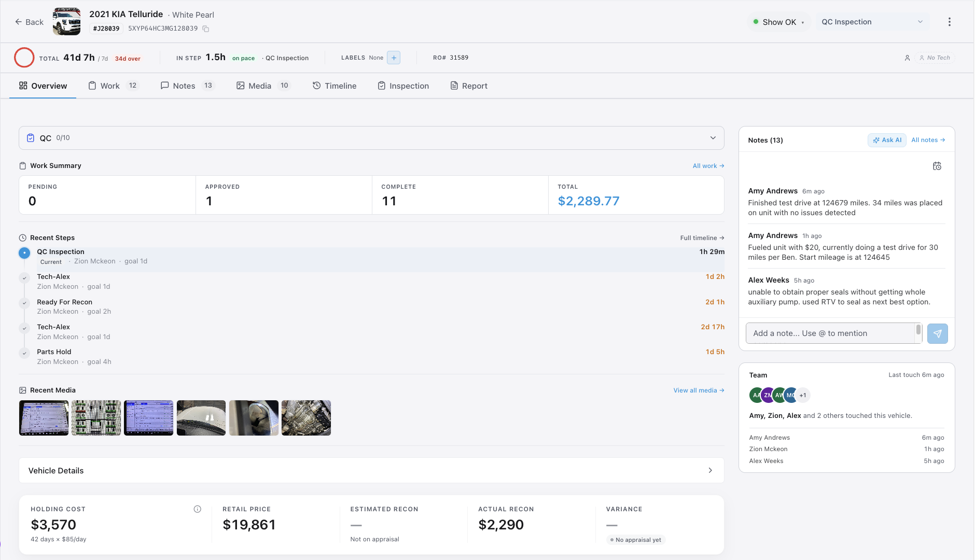Open the Show OK status dropdown
This screenshot has height=560, width=975.
click(x=779, y=22)
